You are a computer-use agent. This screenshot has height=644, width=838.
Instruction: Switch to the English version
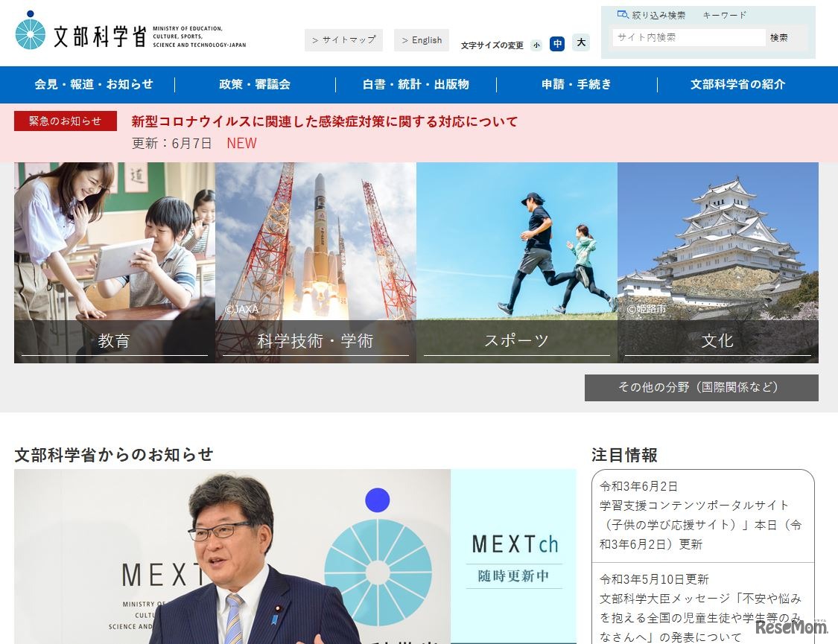[422, 39]
